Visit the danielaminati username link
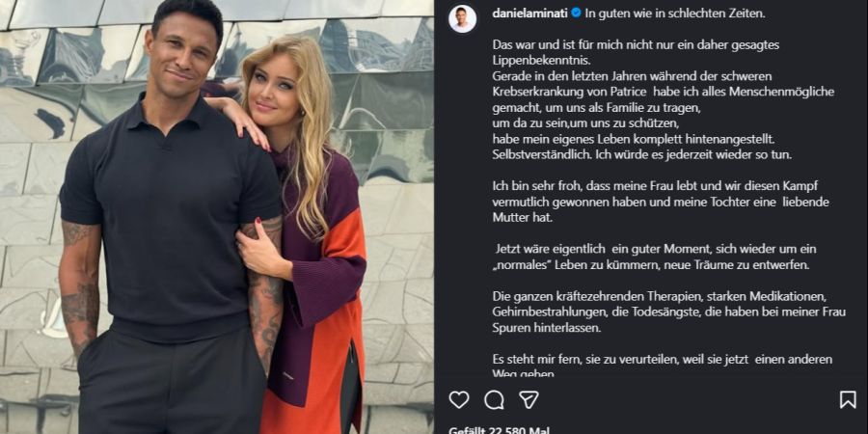 click(x=529, y=14)
